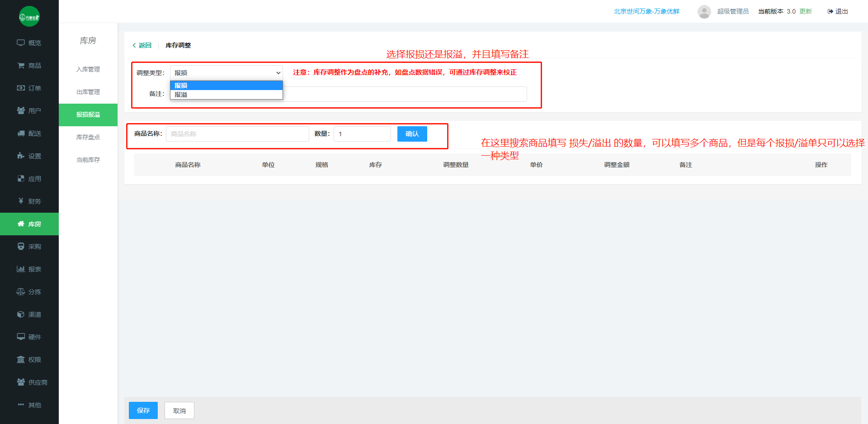Click the user avatar icon
The width and height of the screenshot is (868, 424).
704,12
